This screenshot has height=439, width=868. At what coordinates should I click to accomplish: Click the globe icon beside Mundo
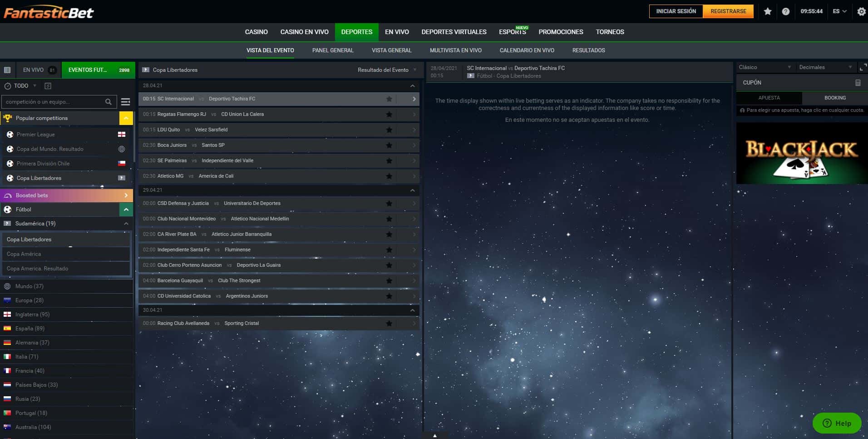point(7,286)
